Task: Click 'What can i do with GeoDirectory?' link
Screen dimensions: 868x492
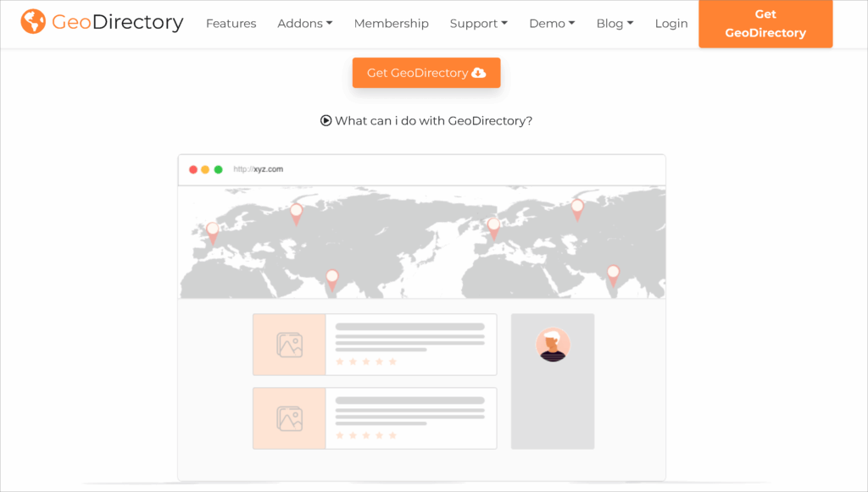Action: point(433,120)
